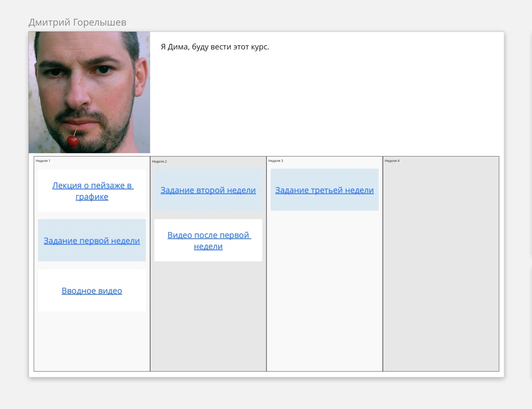Click the Дмитрий Горелышев heading
Image resolution: width=532 pixels, height=409 pixels.
click(77, 22)
